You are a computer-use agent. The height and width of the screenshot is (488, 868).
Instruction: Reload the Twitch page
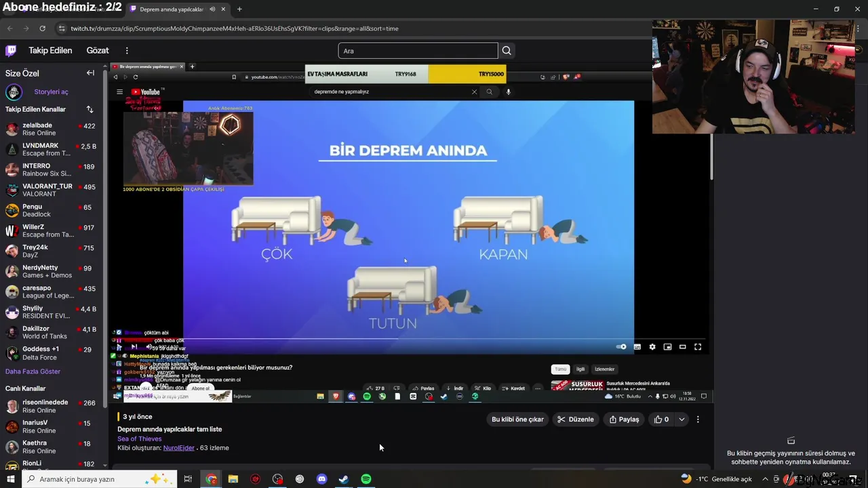click(x=42, y=28)
